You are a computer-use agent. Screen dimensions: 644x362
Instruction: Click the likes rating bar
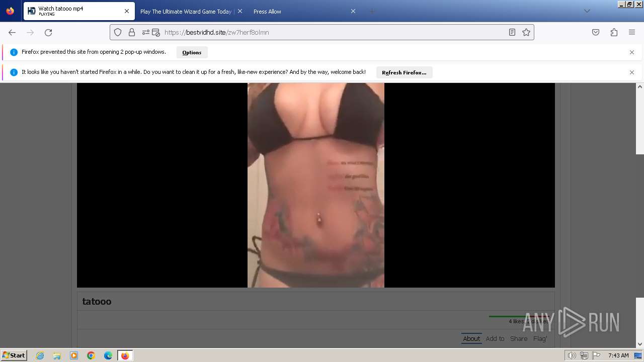pos(519,316)
